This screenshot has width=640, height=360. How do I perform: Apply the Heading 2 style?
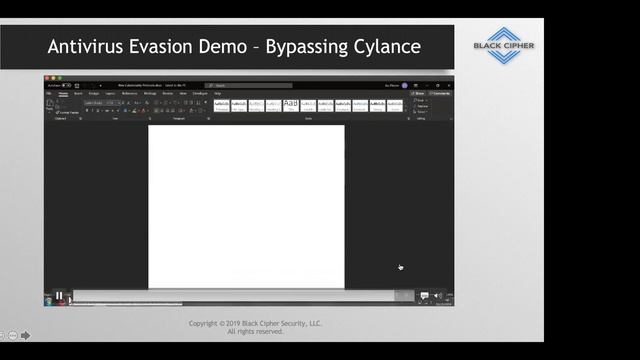coord(273,106)
